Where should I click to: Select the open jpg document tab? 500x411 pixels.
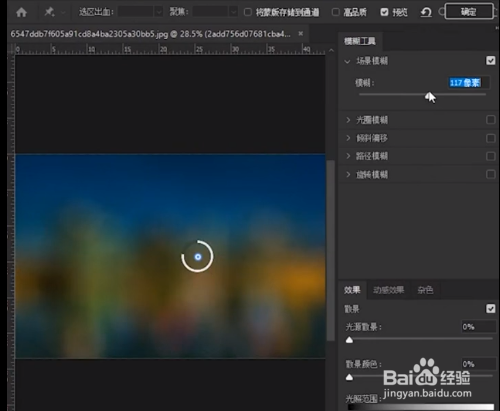[151, 34]
